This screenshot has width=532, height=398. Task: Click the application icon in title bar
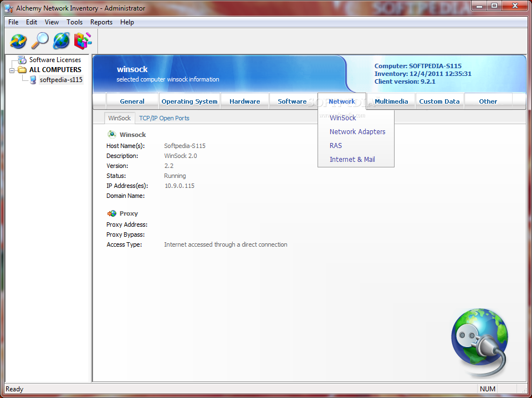click(x=9, y=8)
